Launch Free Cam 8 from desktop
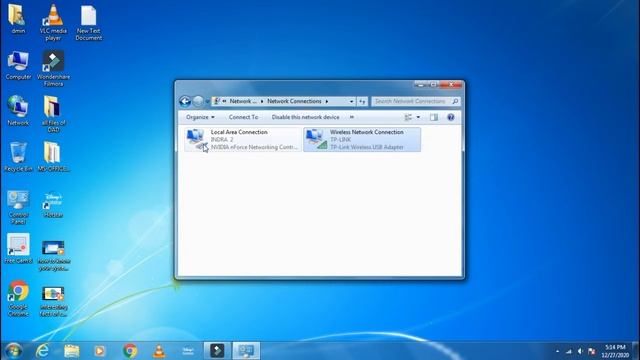 click(x=18, y=249)
